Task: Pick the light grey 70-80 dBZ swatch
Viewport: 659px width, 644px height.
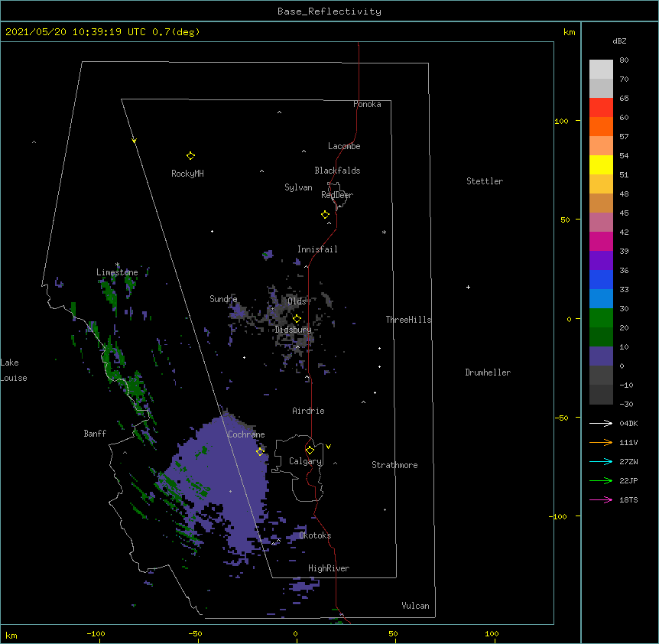Action: tap(601, 69)
